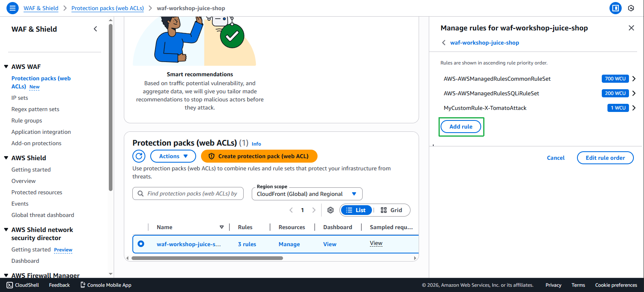Image resolution: width=644 pixels, height=292 pixels.
Task: Switch to Grid view
Action: pos(391,210)
